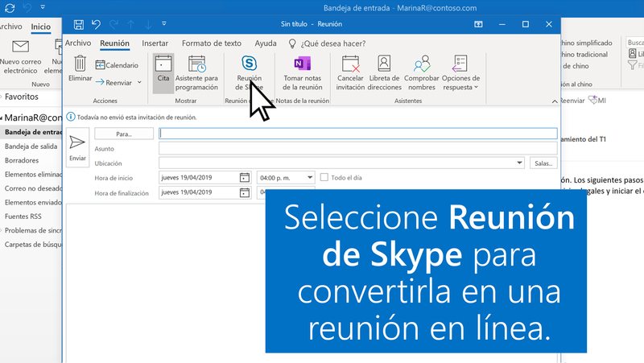Viewport: 644px width, 363px height.
Task: Click into the Para recipients field
Action: [357, 134]
